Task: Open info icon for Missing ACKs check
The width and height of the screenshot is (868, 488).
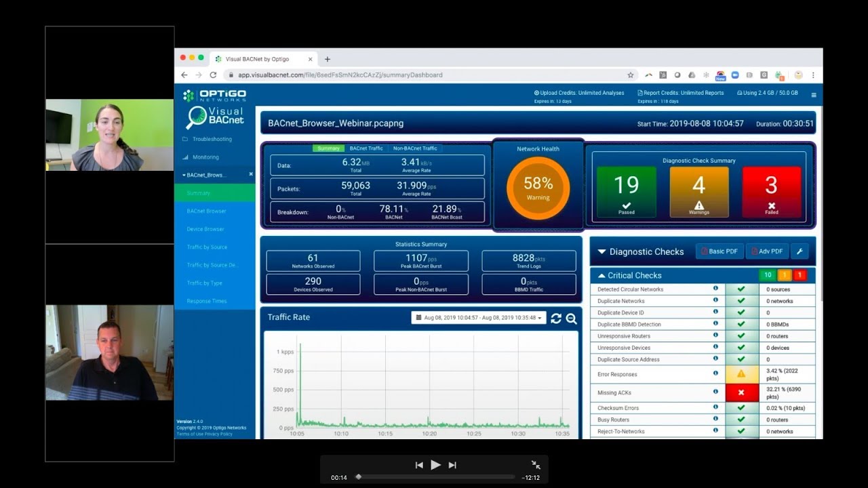Action: point(715,392)
